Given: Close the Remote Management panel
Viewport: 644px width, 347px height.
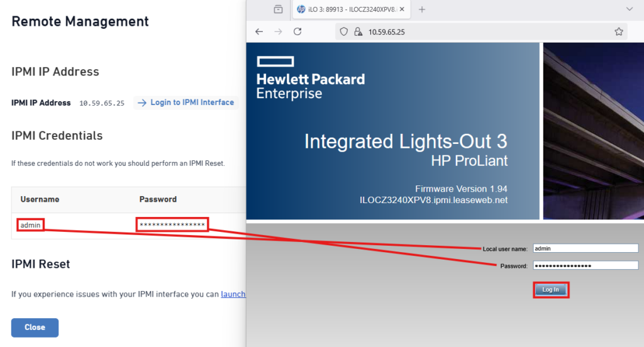Looking at the screenshot, I should point(35,328).
